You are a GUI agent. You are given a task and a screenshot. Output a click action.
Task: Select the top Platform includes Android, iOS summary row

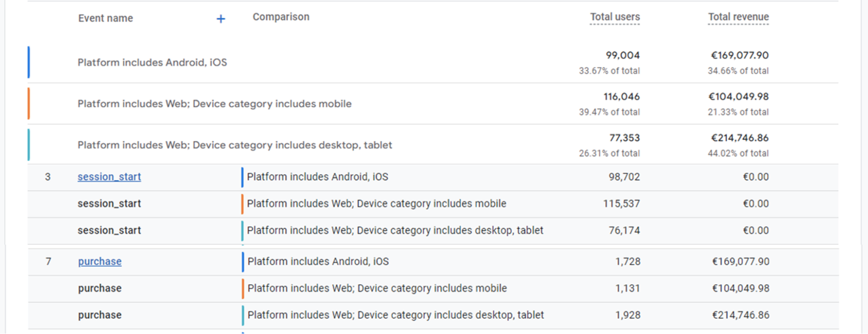click(x=152, y=63)
